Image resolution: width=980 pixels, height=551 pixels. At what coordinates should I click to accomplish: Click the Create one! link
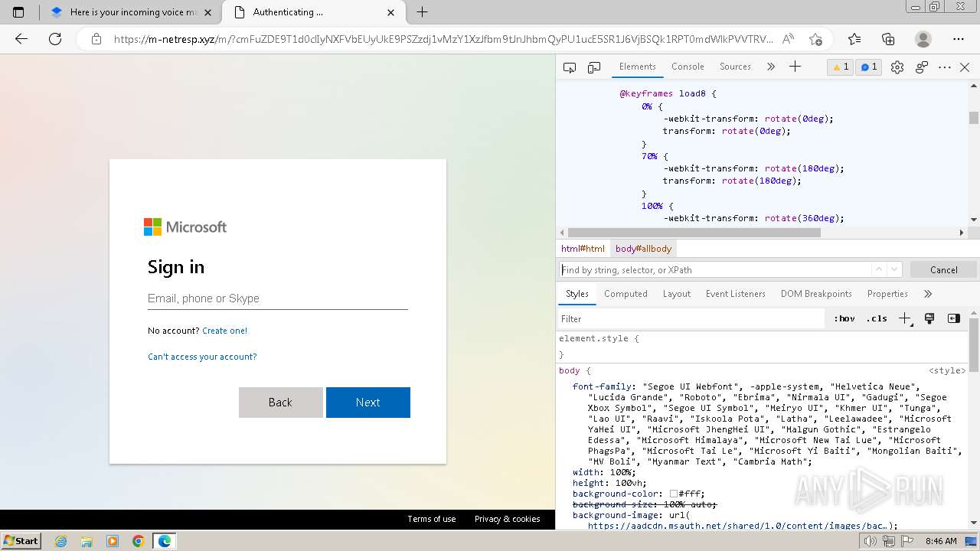point(224,331)
